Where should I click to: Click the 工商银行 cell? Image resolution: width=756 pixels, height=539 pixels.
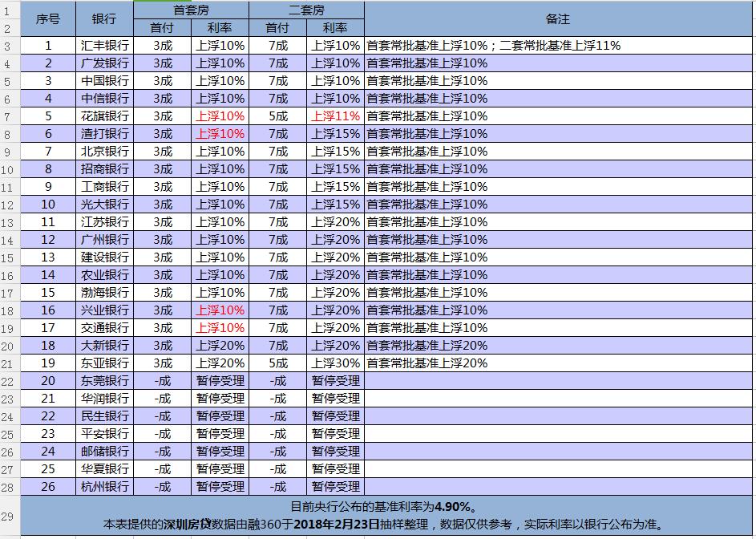pyautogui.click(x=104, y=187)
